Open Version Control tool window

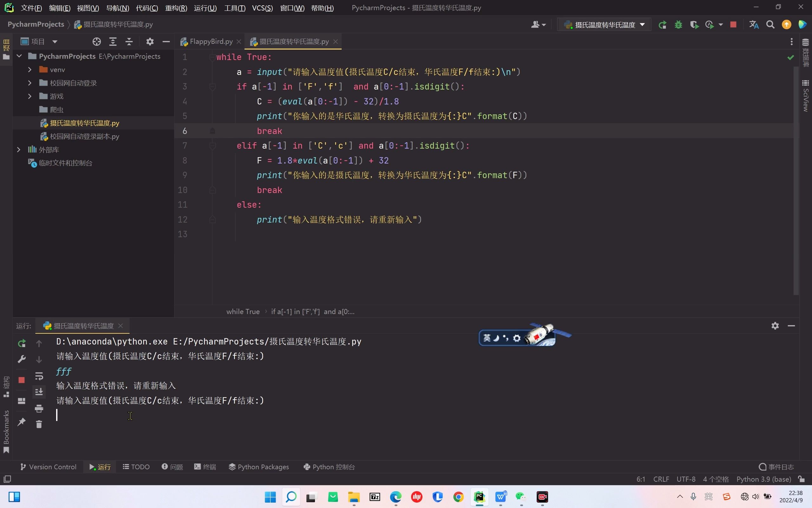(x=48, y=467)
